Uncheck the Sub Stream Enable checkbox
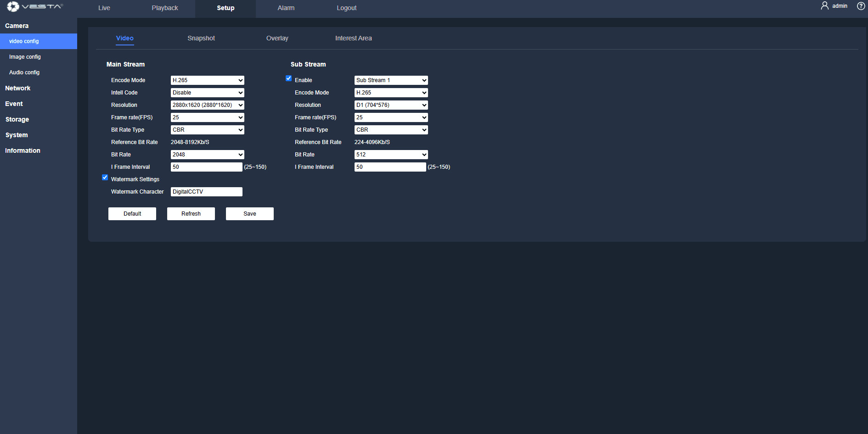868x434 pixels. pos(288,78)
